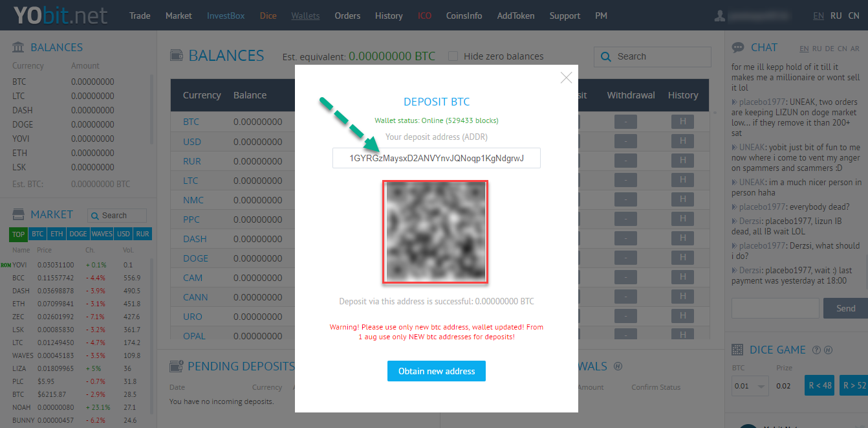Screen dimensions: 868x428
Task: Switch chat language to DE
Action: point(830,49)
